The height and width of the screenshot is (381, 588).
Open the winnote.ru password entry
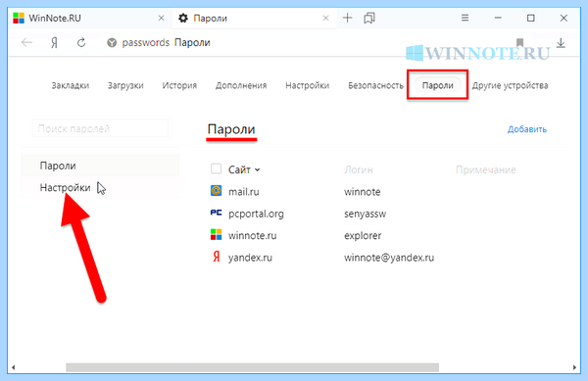[253, 236]
